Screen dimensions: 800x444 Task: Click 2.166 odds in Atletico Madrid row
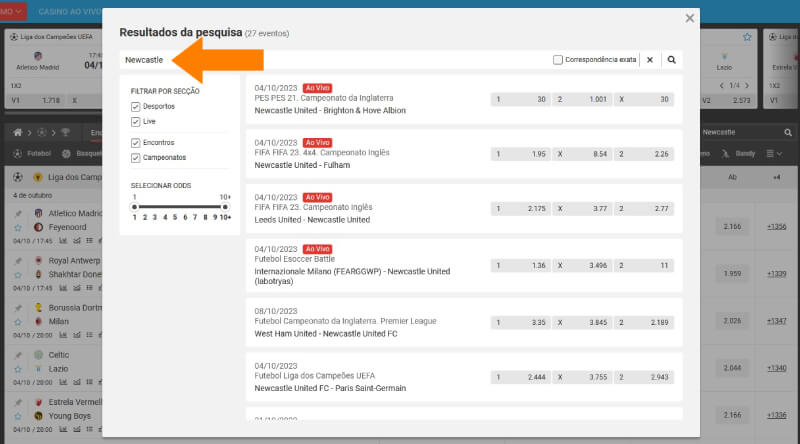pos(732,227)
